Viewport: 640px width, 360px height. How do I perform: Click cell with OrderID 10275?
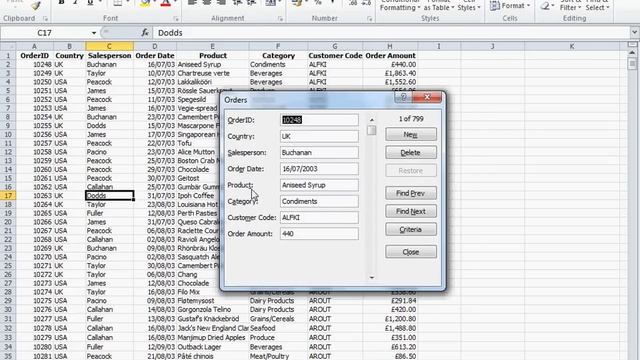34,301
